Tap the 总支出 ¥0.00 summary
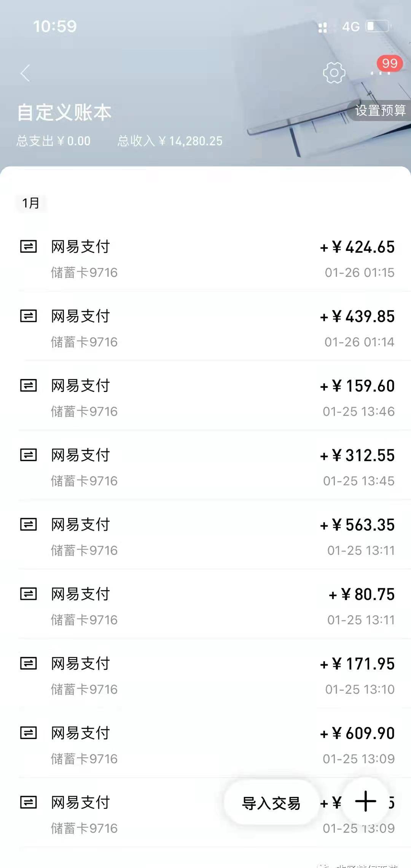 (x=54, y=141)
